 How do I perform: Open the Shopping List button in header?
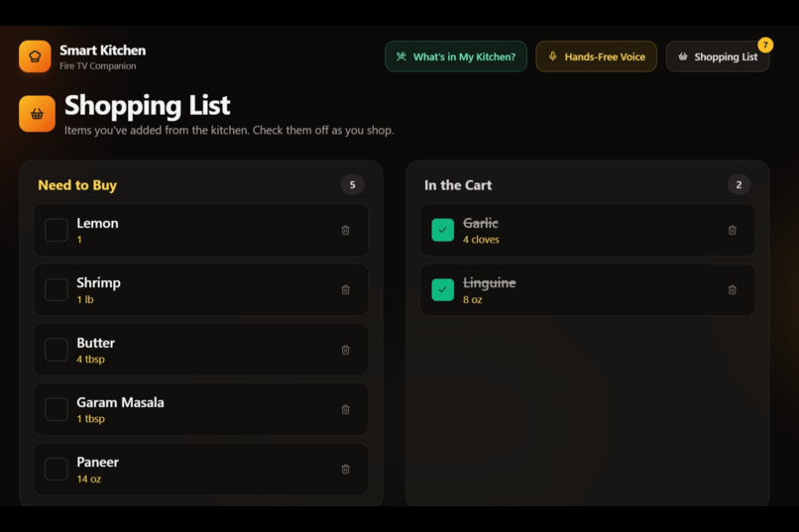click(x=718, y=56)
